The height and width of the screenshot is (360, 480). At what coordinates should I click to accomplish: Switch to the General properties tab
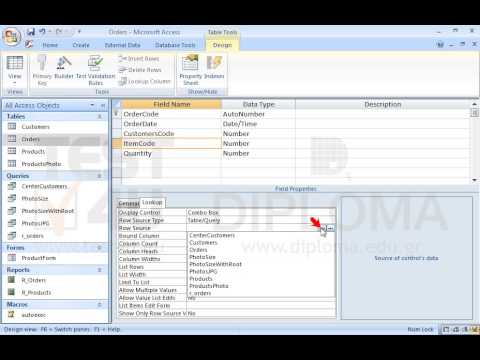click(x=129, y=203)
